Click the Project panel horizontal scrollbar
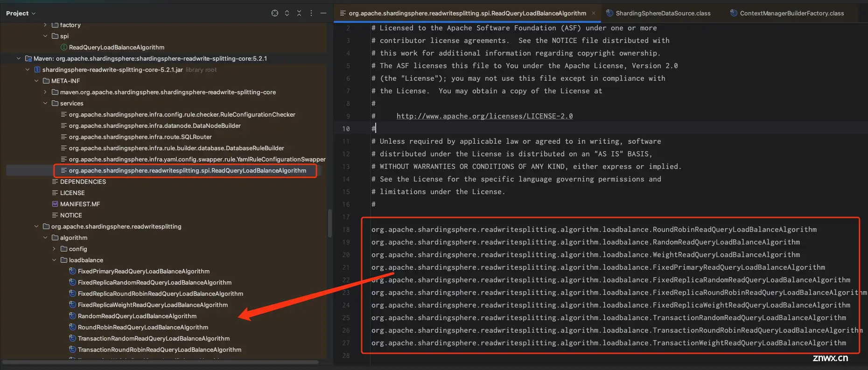The width and height of the screenshot is (868, 370). [161, 362]
